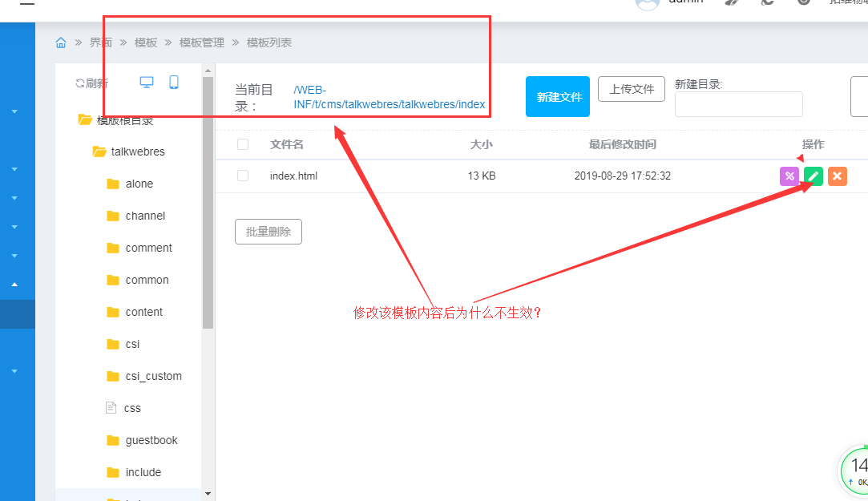This screenshot has height=501, width=868.
Task: Open the csi folder
Action: pyautogui.click(x=132, y=345)
